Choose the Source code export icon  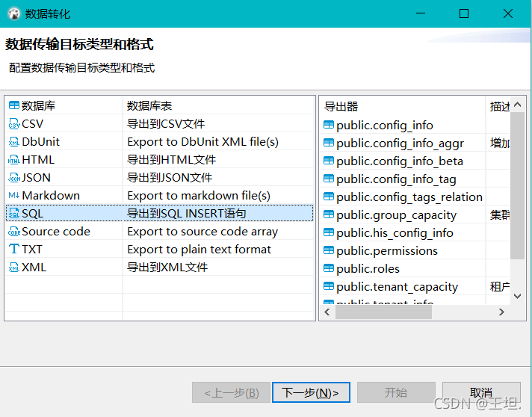pos(14,232)
